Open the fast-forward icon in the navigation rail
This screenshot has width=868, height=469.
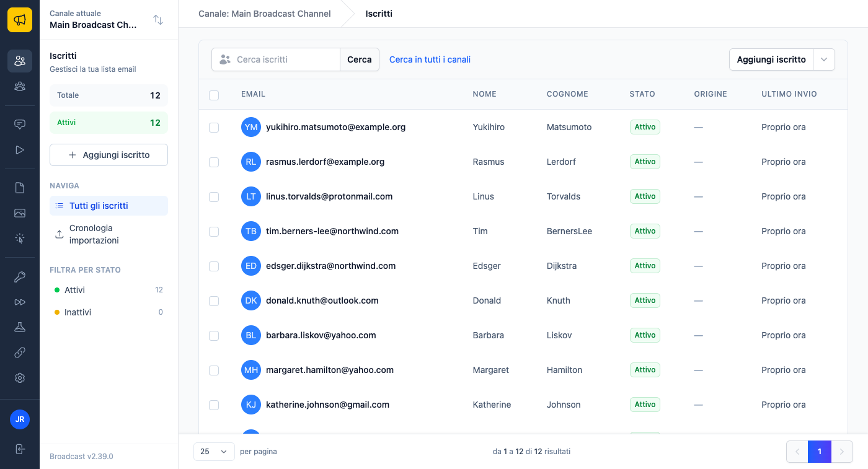click(20, 302)
